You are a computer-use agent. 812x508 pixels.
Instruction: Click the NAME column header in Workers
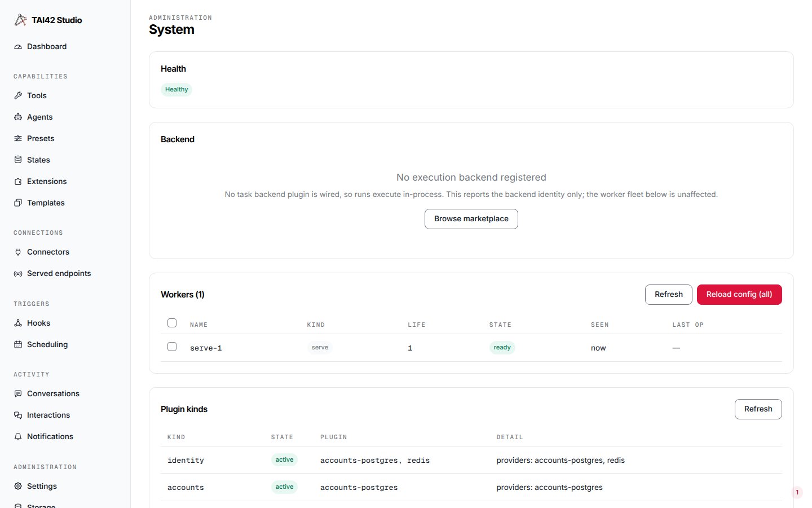click(x=198, y=325)
